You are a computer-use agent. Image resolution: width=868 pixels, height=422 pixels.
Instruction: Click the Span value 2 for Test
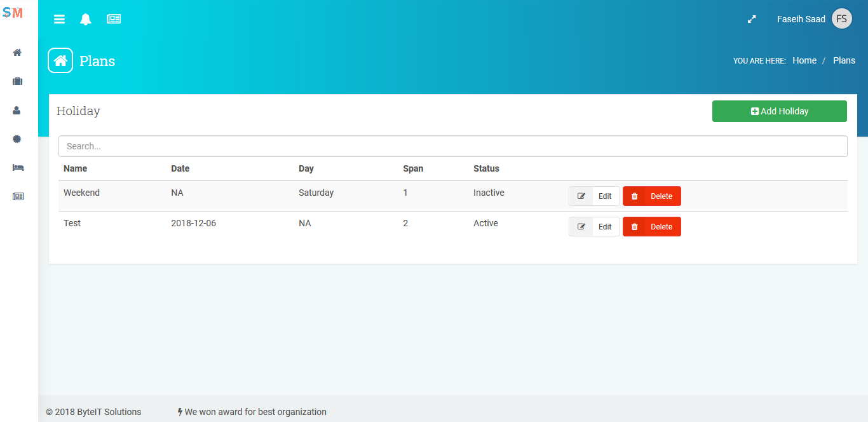pyautogui.click(x=405, y=223)
